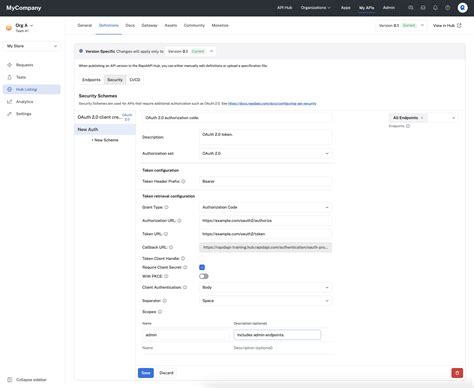The width and height of the screenshot is (474, 388).
Task: Click the Token URL input field
Action: (265, 234)
